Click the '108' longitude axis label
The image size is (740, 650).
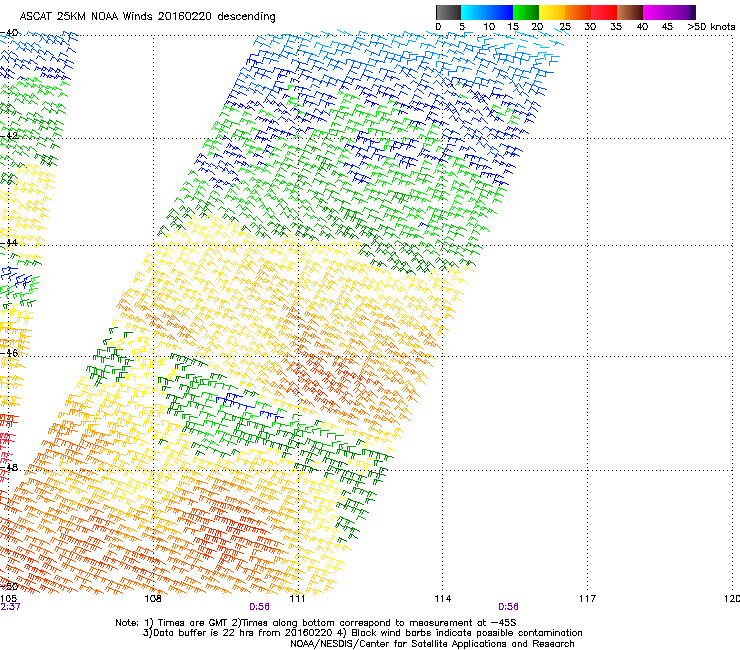tap(153, 599)
